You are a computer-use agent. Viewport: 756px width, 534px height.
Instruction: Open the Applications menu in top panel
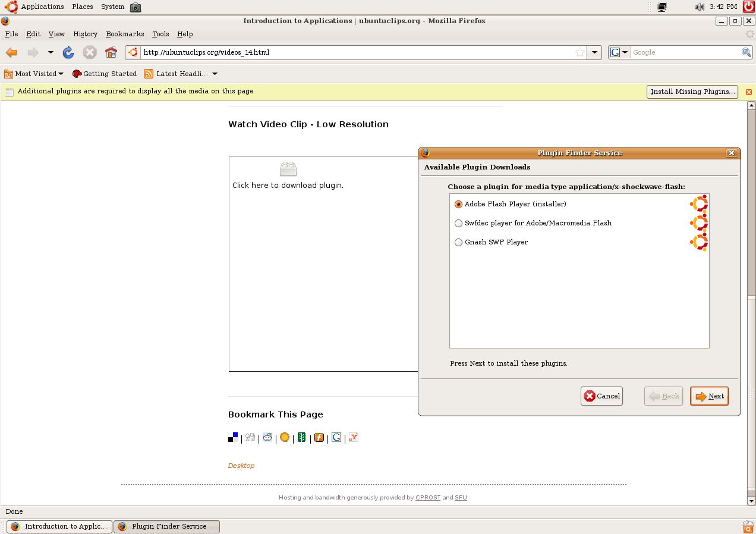tap(42, 7)
